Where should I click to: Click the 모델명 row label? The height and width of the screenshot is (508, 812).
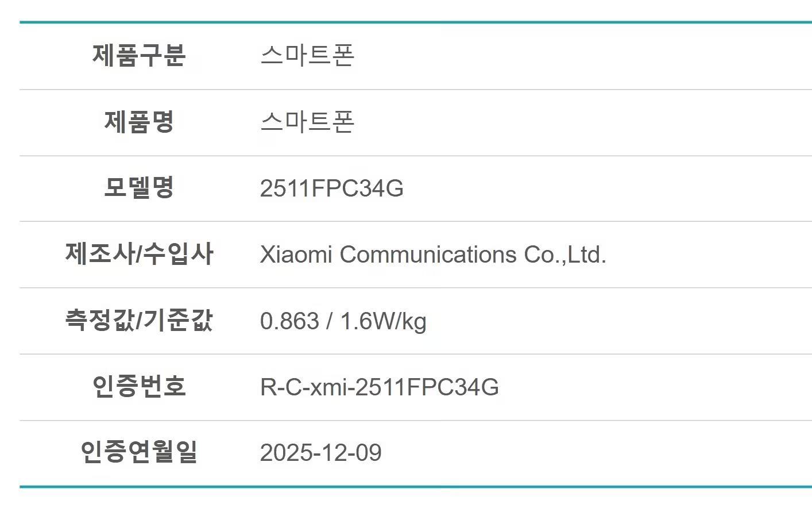[x=139, y=188]
